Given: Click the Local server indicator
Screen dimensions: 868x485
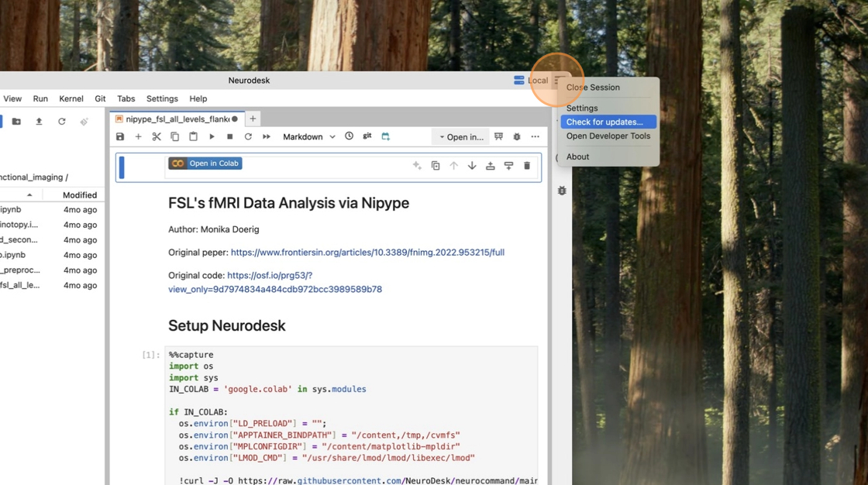Looking at the screenshot, I should [x=531, y=81].
